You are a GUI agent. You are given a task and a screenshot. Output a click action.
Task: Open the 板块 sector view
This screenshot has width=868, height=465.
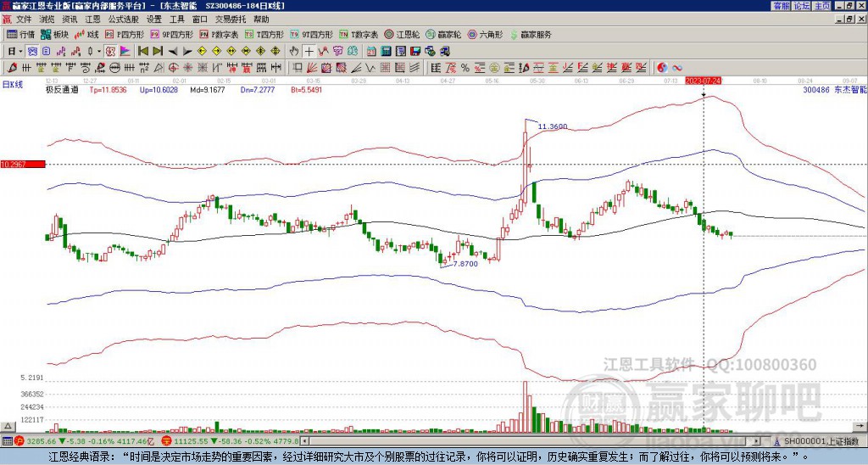pyautogui.click(x=55, y=34)
